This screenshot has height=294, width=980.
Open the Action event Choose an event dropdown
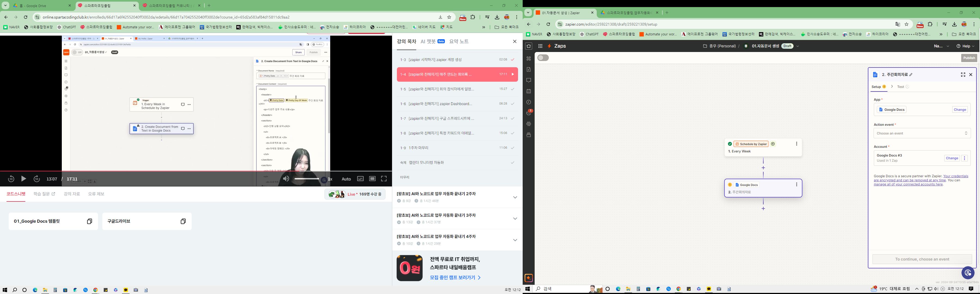coord(922,133)
